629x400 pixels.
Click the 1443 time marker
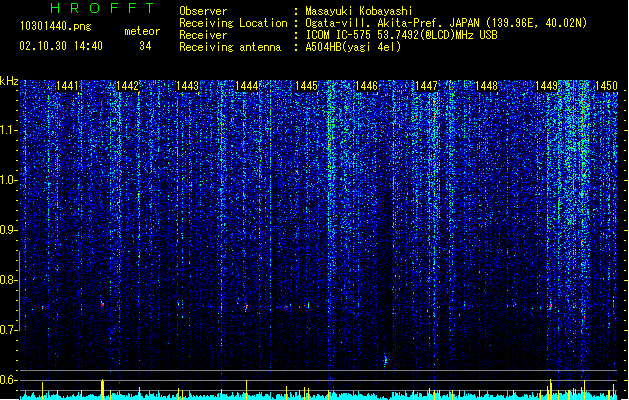click(187, 86)
